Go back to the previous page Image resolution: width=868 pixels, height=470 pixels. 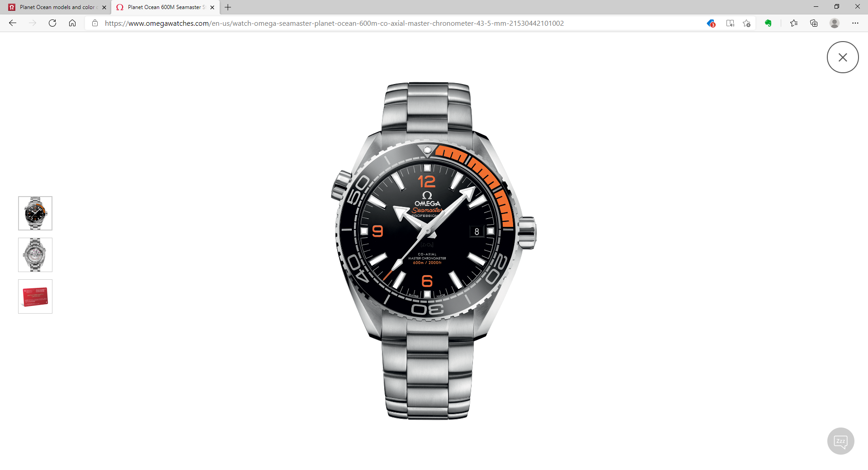point(13,23)
